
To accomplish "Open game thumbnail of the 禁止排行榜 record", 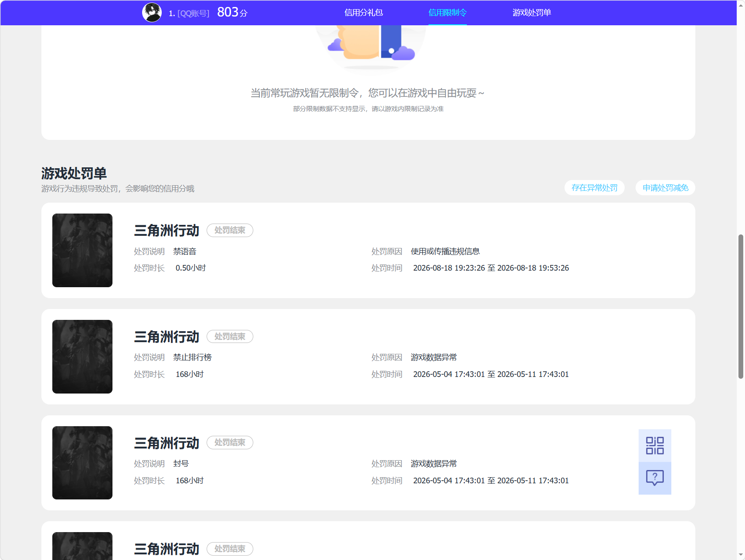I will click(82, 356).
